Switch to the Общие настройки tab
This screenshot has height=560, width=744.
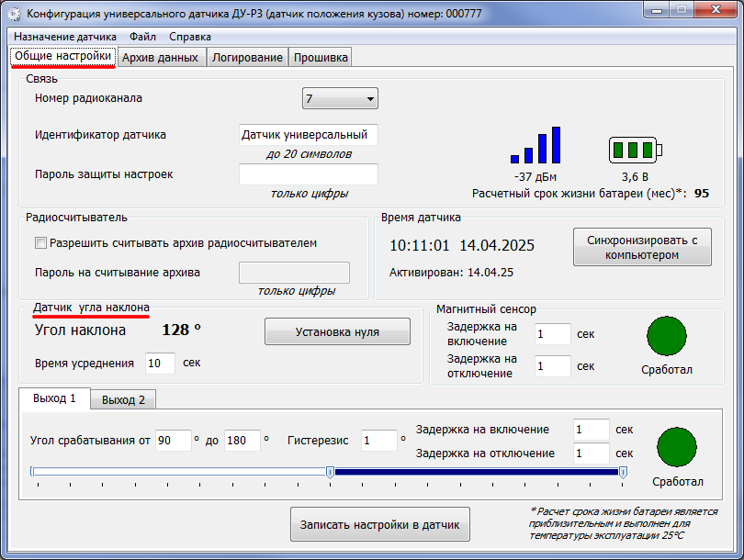pos(63,56)
